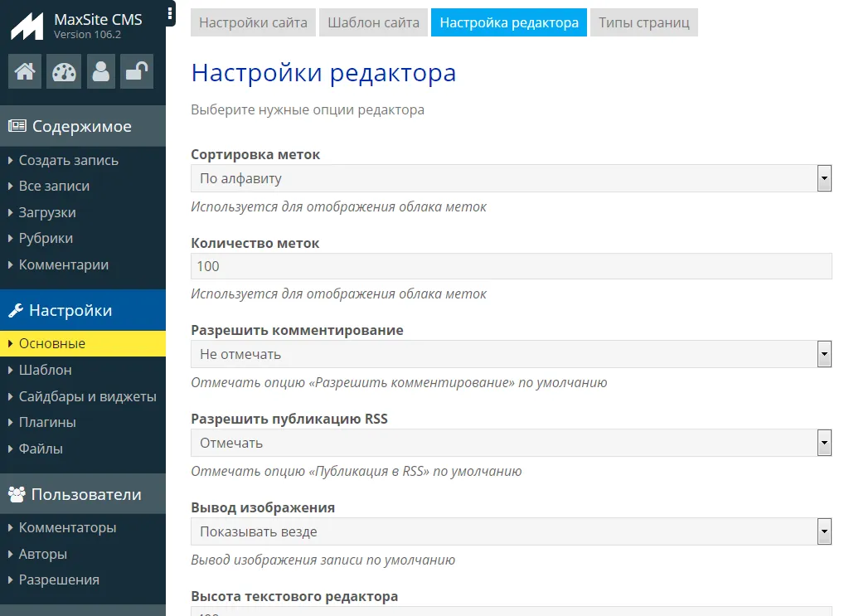Click the Количество меток input field
Screen dimensions: 849x616
pos(511,266)
